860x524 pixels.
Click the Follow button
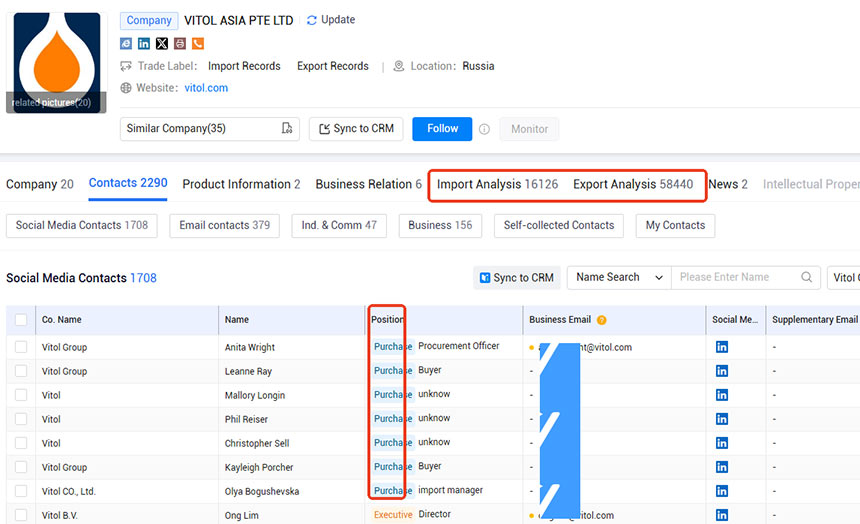pos(442,129)
